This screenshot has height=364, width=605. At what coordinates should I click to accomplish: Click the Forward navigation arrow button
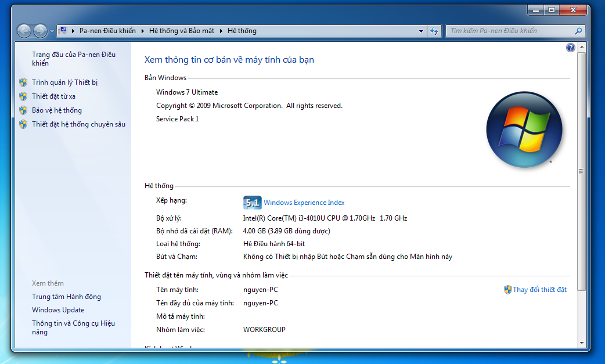[x=40, y=31]
